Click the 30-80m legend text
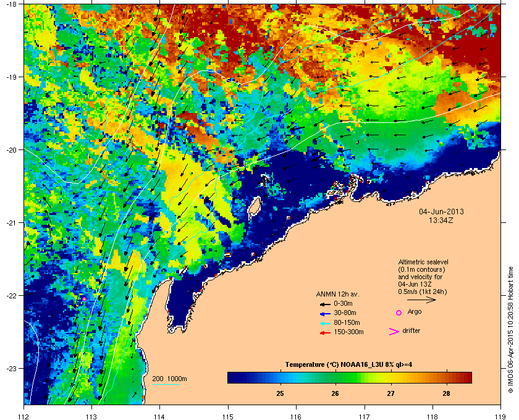This screenshot has height=420, width=519. pyautogui.click(x=345, y=313)
